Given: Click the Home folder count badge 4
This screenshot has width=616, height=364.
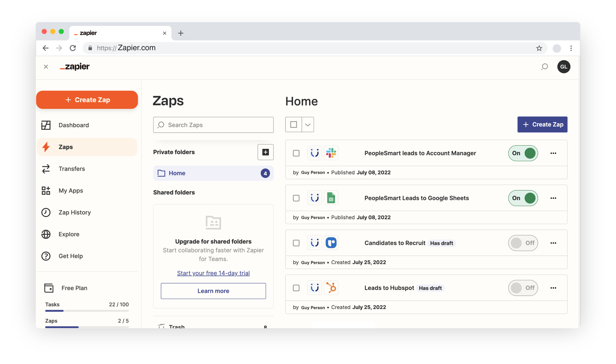Looking at the screenshot, I should tap(265, 173).
